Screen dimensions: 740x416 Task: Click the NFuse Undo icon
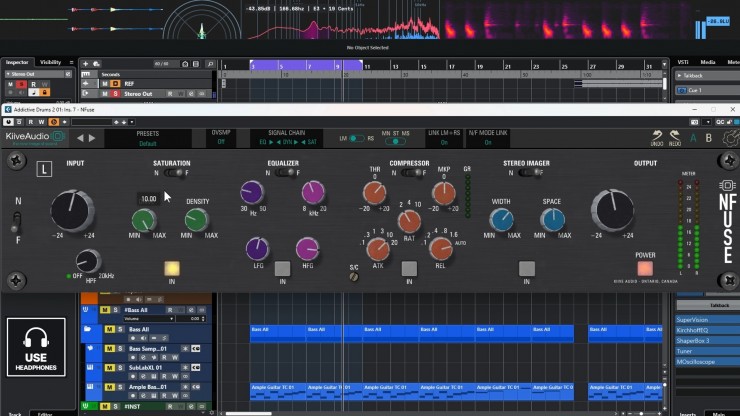point(656,138)
